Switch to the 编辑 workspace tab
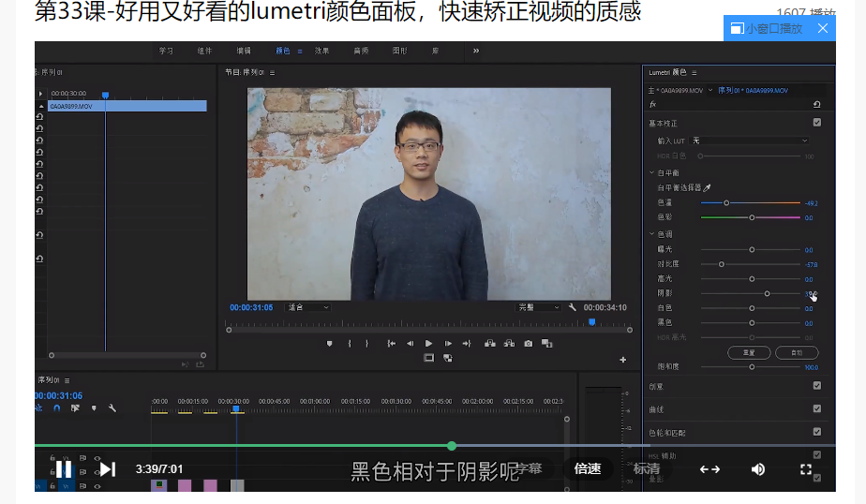Viewport: 866px width, 504px height. pos(244,51)
